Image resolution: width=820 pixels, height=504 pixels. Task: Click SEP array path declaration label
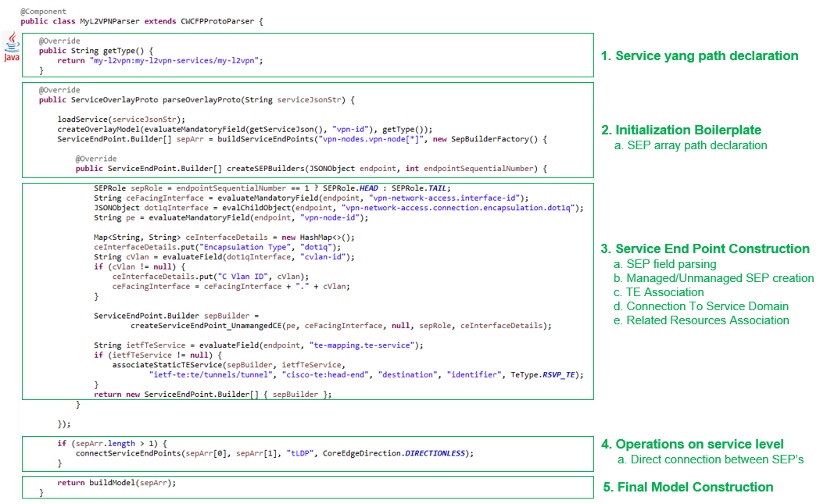tap(690, 146)
